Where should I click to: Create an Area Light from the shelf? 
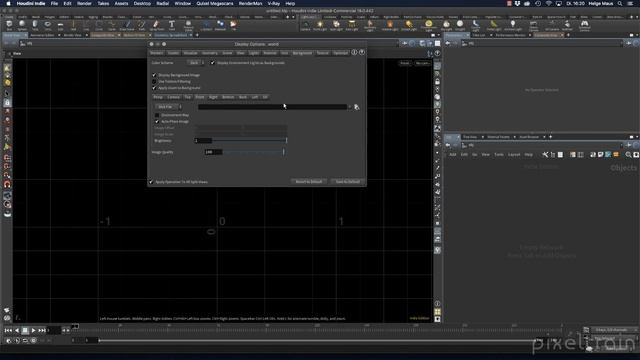[x=351, y=26]
